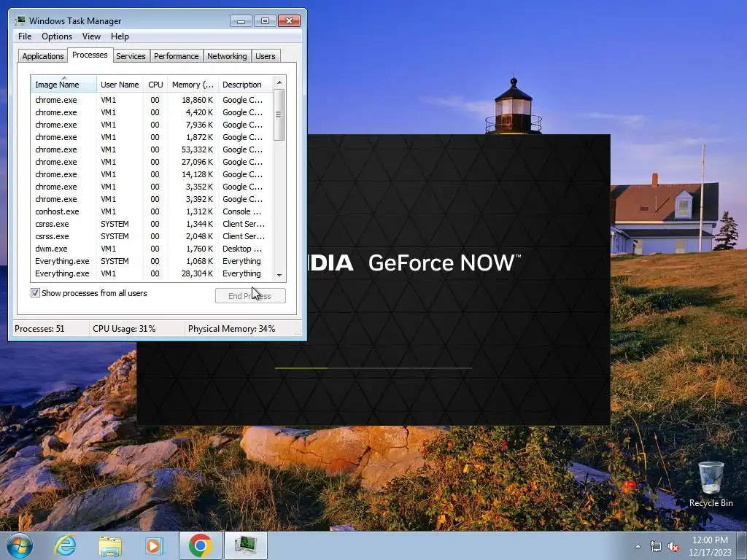Switch to the Services tab
Screen dimensions: 747x560
pyautogui.click(x=131, y=56)
